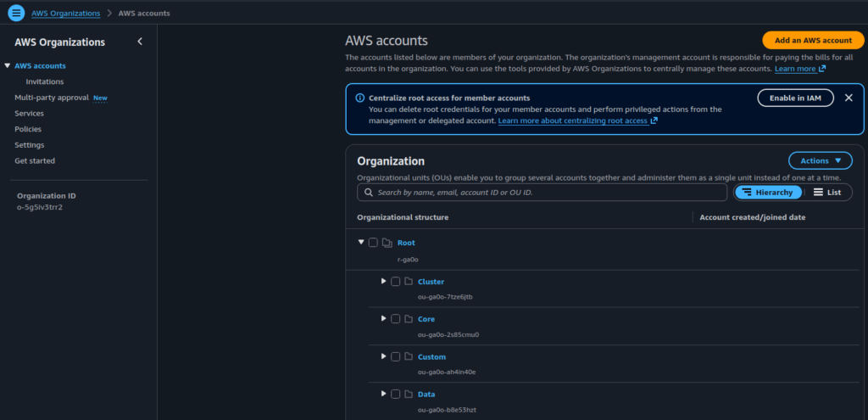Open the Custom OU link
This screenshot has width=868, height=420.
(x=431, y=357)
